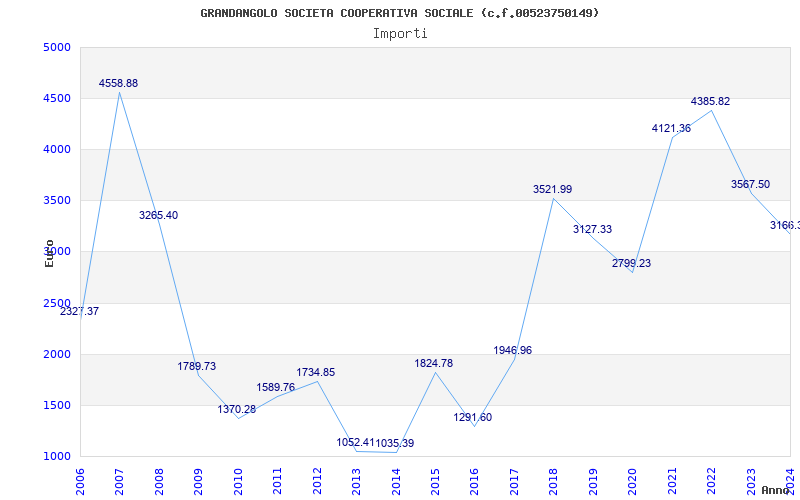Click the 4121.36 value label

pos(671,129)
